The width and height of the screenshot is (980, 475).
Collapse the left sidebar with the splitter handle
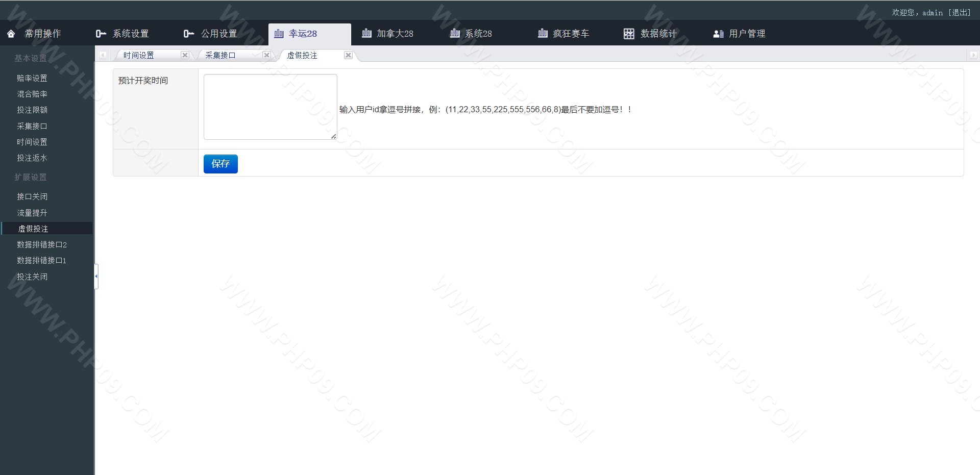pyautogui.click(x=96, y=277)
